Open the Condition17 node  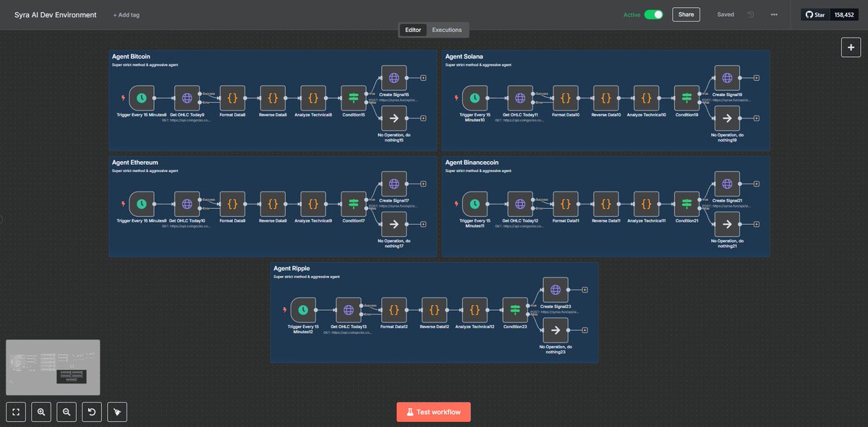(x=354, y=204)
